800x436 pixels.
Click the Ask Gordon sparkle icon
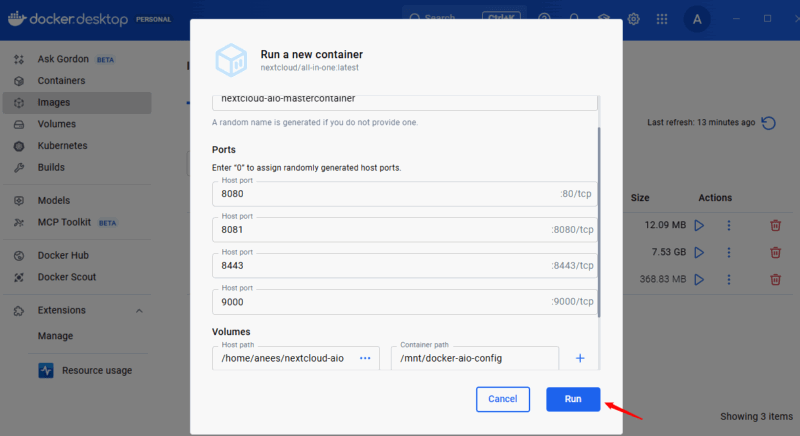coord(19,59)
